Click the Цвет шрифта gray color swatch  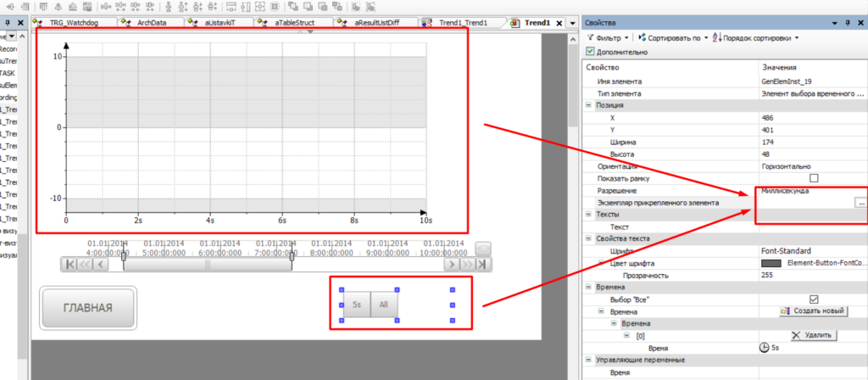click(771, 263)
